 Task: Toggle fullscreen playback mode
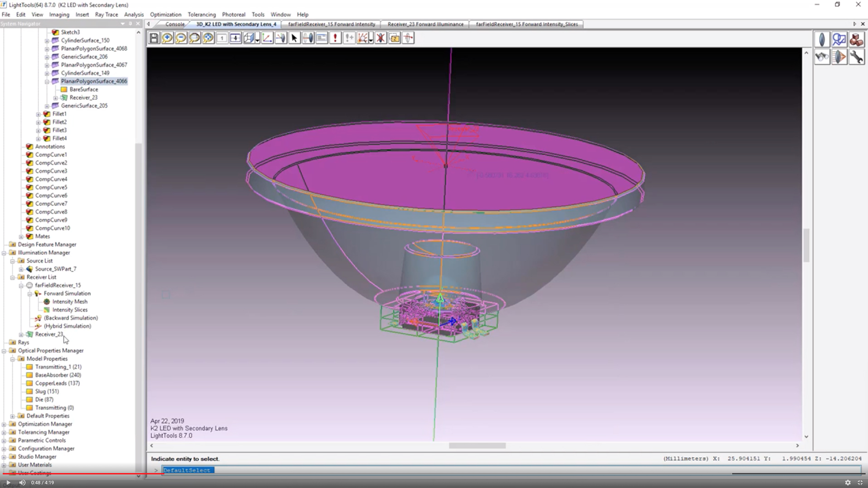pos(859,483)
